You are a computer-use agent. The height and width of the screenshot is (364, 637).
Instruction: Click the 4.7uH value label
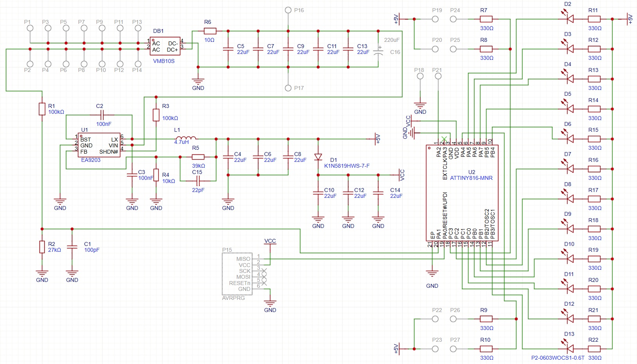click(182, 142)
